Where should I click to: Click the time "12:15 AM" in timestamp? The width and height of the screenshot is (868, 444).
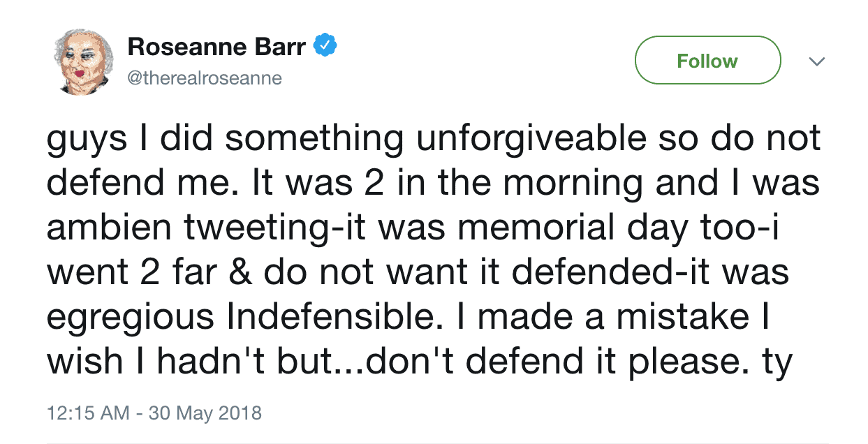(x=88, y=413)
